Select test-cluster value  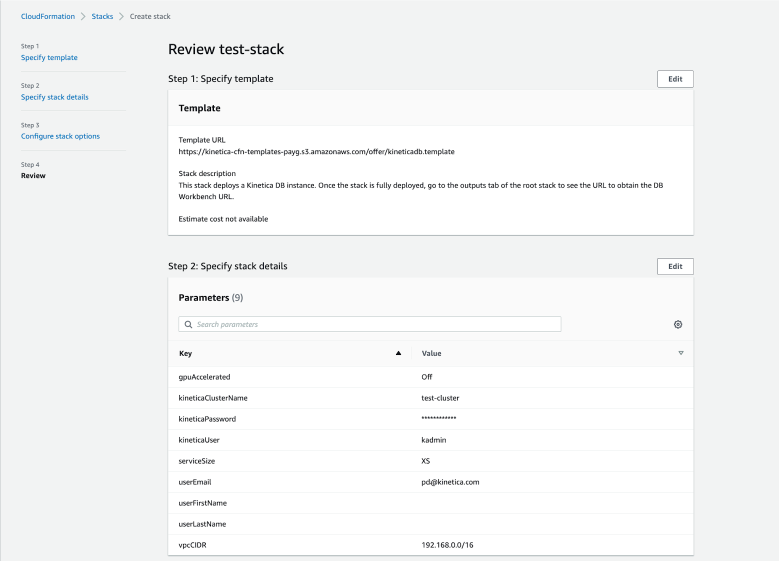point(440,398)
